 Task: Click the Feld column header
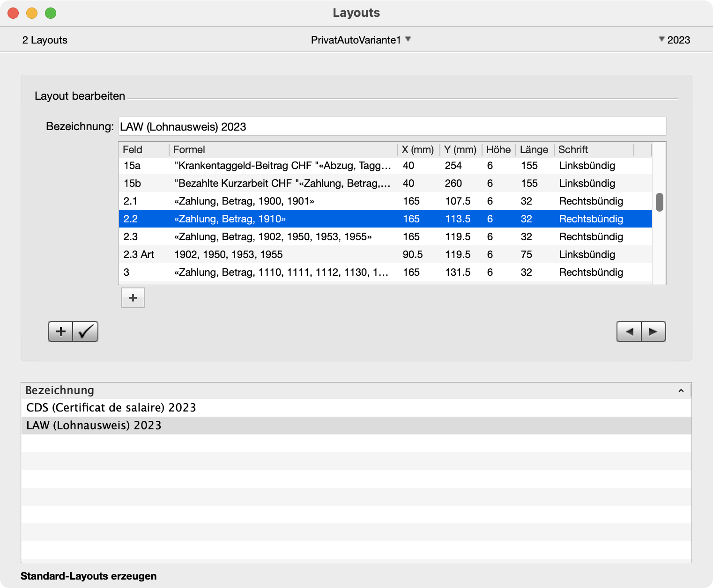(143, 149)
